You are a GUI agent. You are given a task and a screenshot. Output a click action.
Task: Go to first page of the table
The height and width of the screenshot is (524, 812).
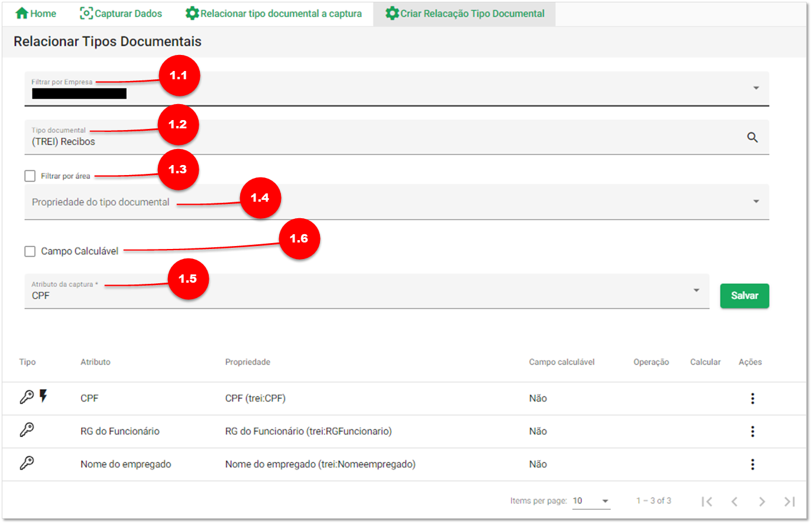point(707,502)
